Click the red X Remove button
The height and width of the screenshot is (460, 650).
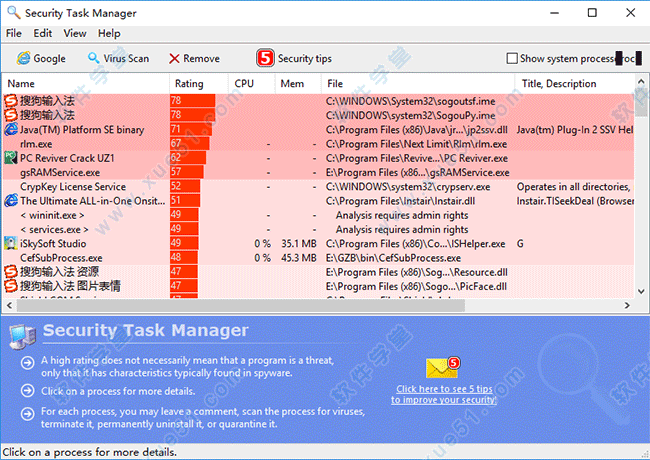tap(194, 58)
